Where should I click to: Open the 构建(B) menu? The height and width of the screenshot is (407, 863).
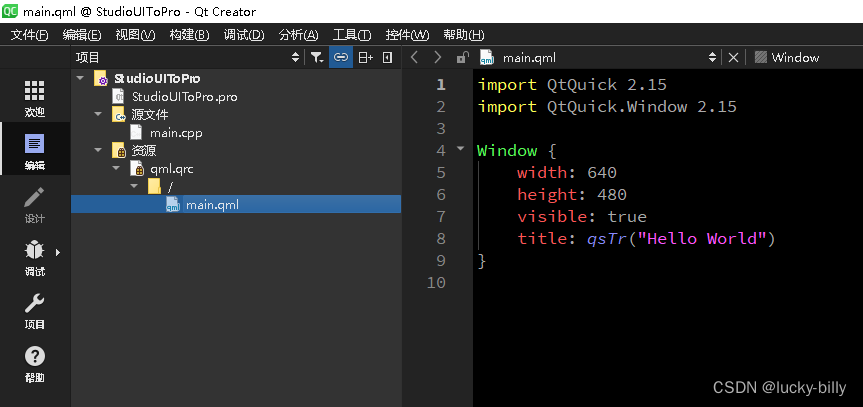(189, 35)
